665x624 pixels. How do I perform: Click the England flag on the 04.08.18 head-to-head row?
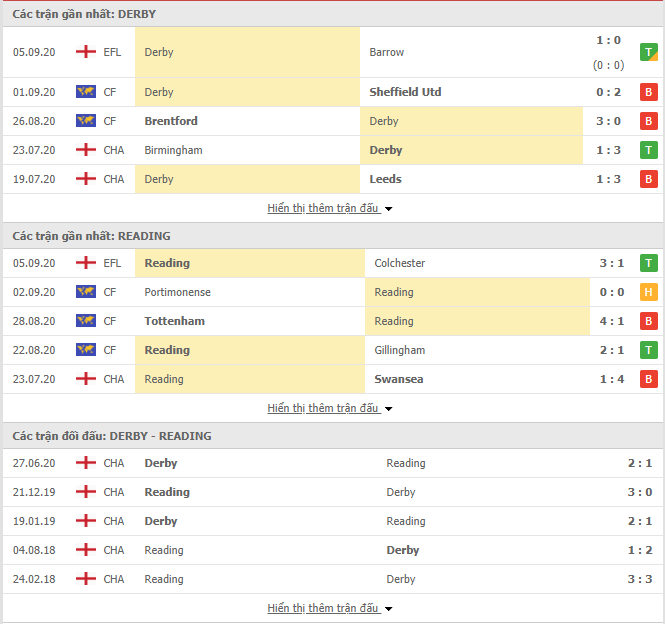click(86, 549)
